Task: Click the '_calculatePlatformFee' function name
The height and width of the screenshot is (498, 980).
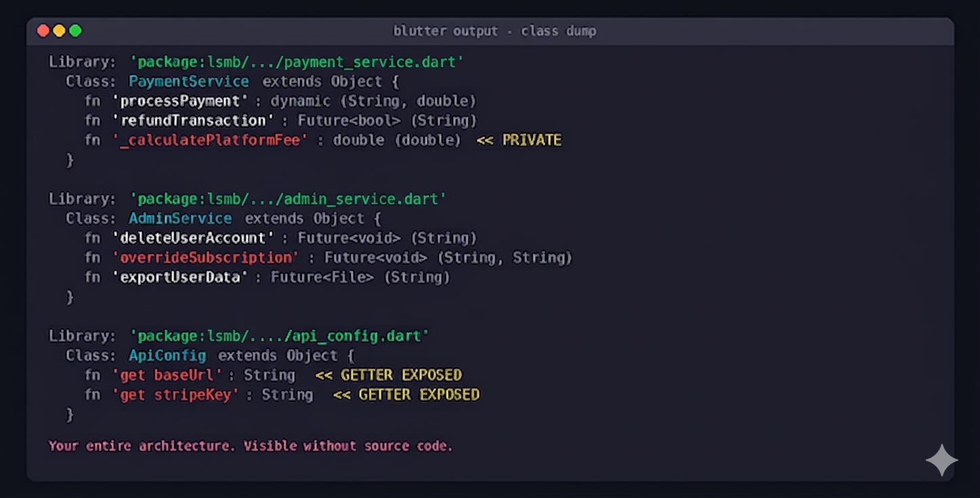Action: point(211,140)
